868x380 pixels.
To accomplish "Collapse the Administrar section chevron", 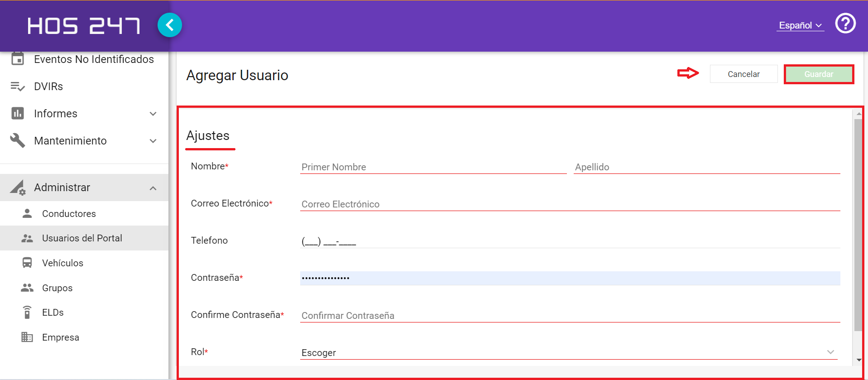I will [x=153, y=188].
